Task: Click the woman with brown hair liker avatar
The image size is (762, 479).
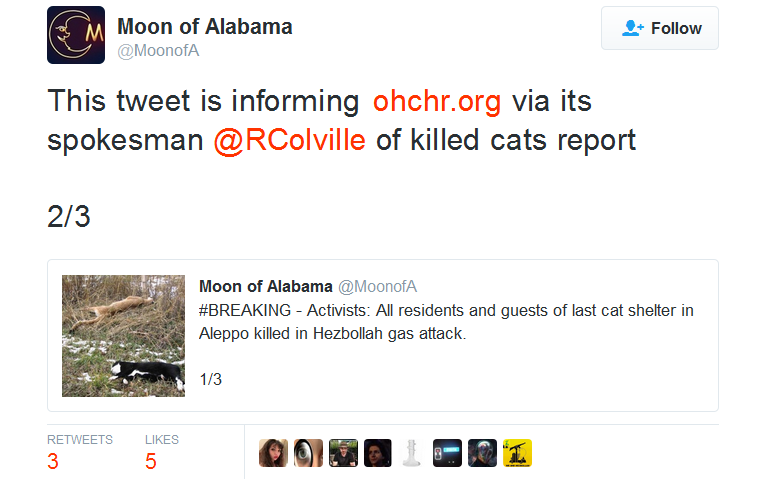Action: [x=273, y=453]
